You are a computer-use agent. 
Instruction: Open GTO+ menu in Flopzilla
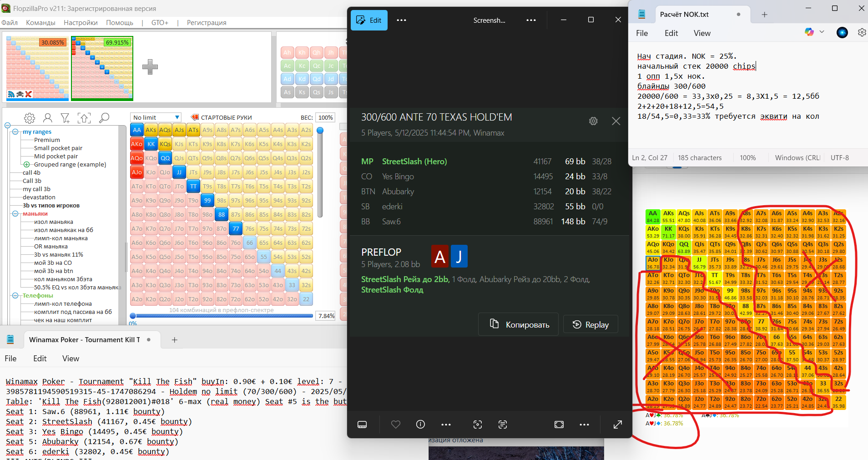pos(160,23)
